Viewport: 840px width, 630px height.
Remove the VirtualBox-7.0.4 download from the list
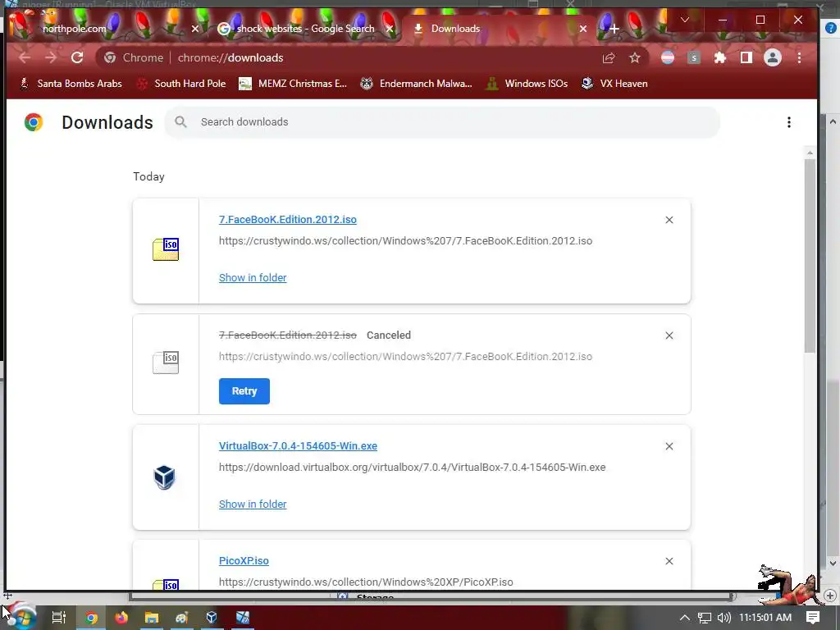669,446
